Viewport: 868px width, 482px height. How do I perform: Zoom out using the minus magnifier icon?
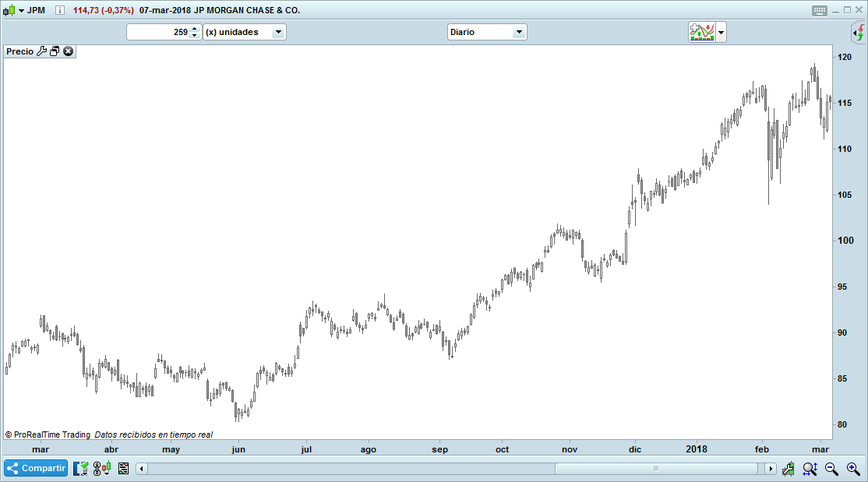(x=831, y=468)
